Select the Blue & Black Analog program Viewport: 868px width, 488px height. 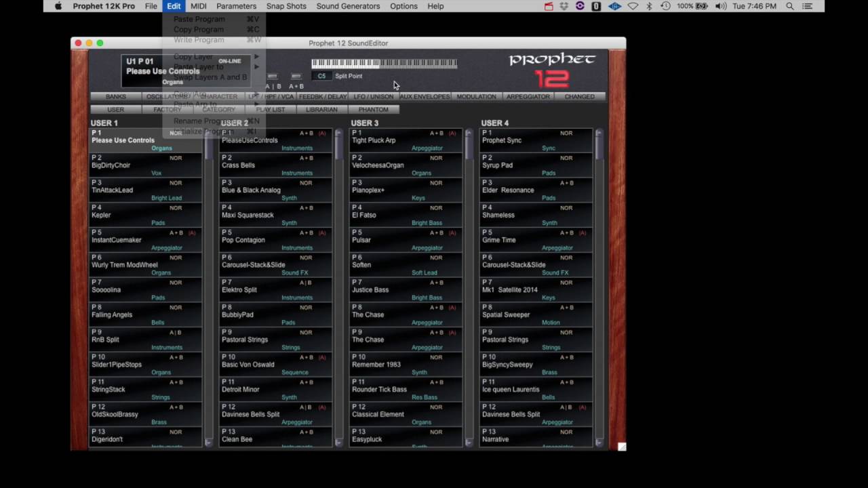tap(276, 190)
